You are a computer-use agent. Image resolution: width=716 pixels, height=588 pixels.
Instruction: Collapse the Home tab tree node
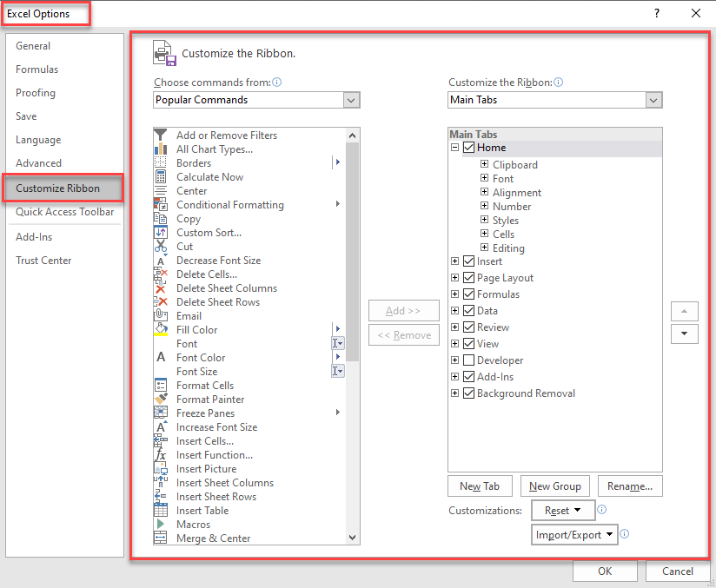[454, 148]
